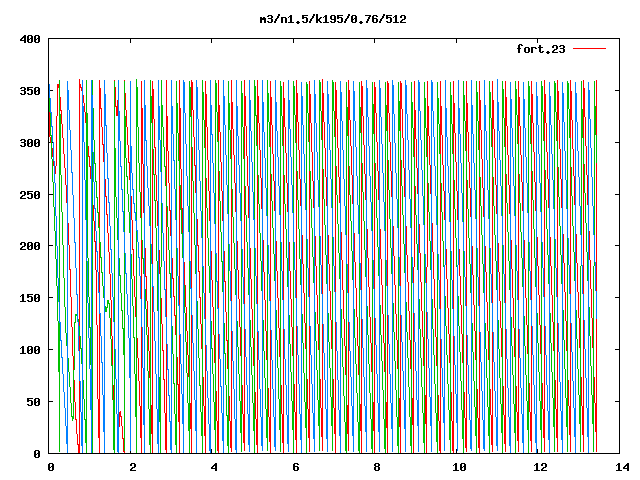Click the red legend line sample
This screenshot has height=480, width=640.
pos(589,49)
